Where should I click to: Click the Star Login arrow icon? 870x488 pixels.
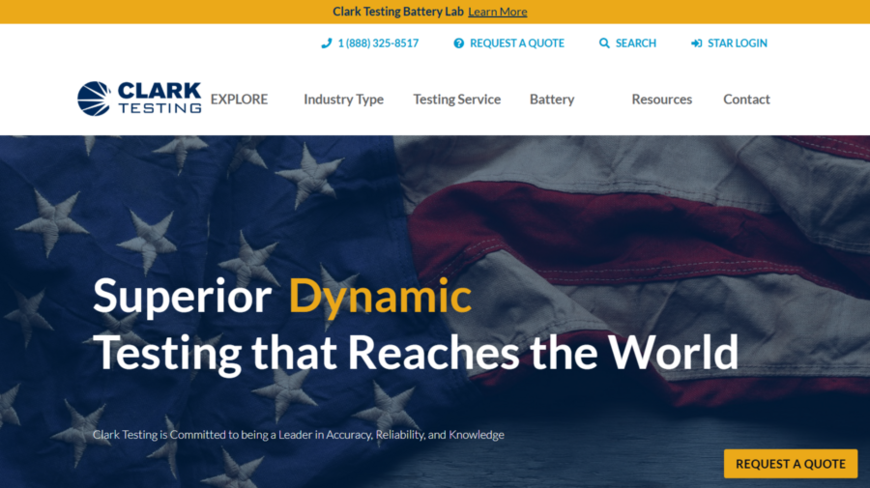696,43
